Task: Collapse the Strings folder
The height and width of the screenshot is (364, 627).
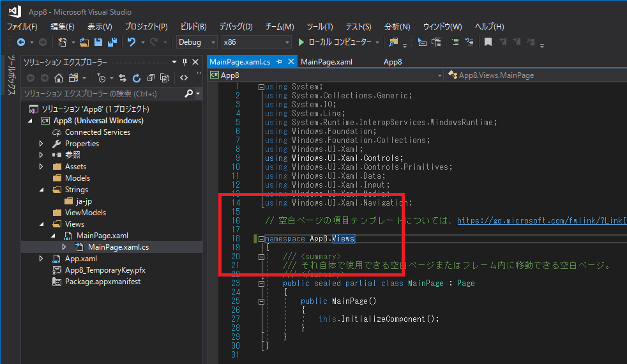Action: 42,190
